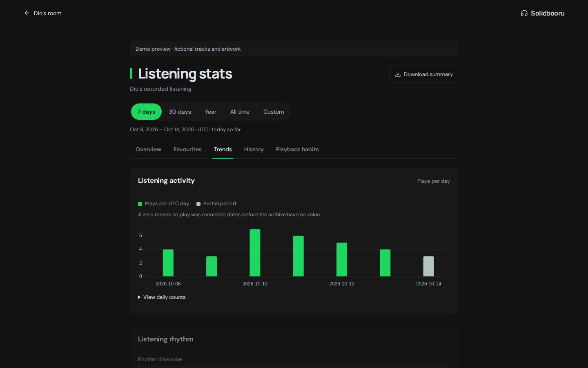Select the 7 days range
Viewport: 588px width, 368px height.
point(146,112)
